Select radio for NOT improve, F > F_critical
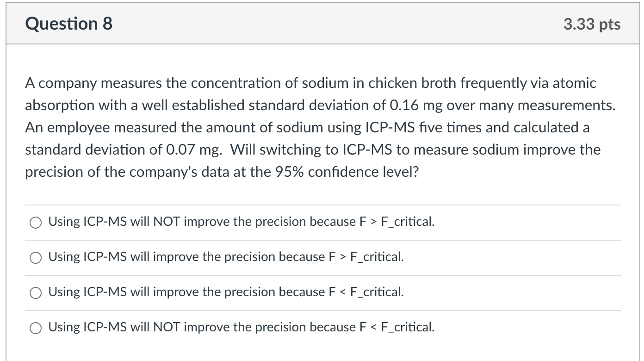This screenshot has height=361, width=644. point(36,223)
